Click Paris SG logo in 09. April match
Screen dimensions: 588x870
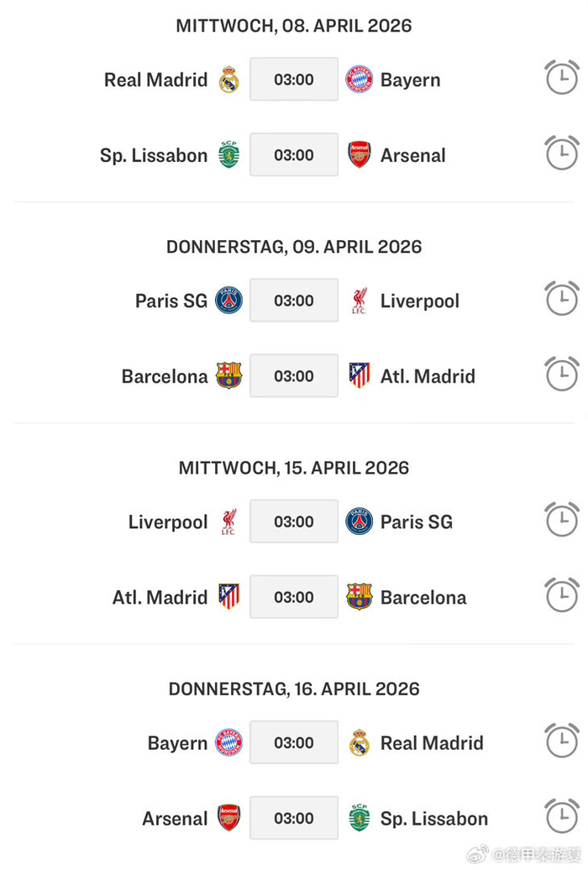(x=228, y=301)
